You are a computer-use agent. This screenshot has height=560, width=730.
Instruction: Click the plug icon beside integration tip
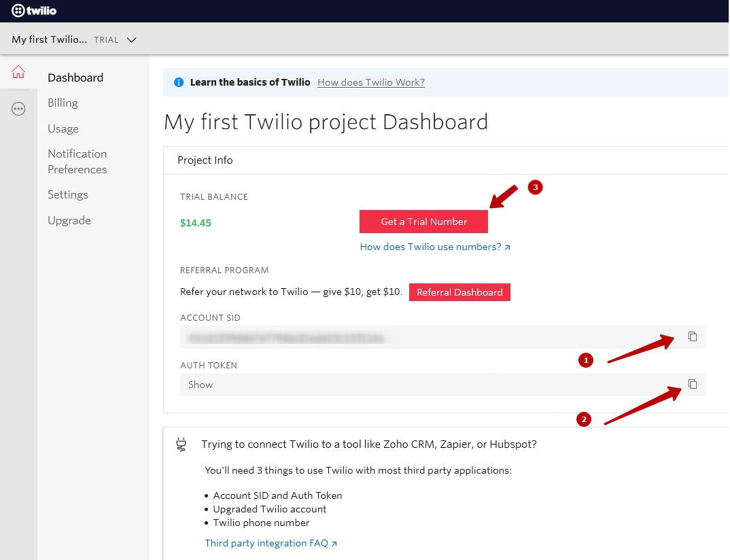[181, 444]
